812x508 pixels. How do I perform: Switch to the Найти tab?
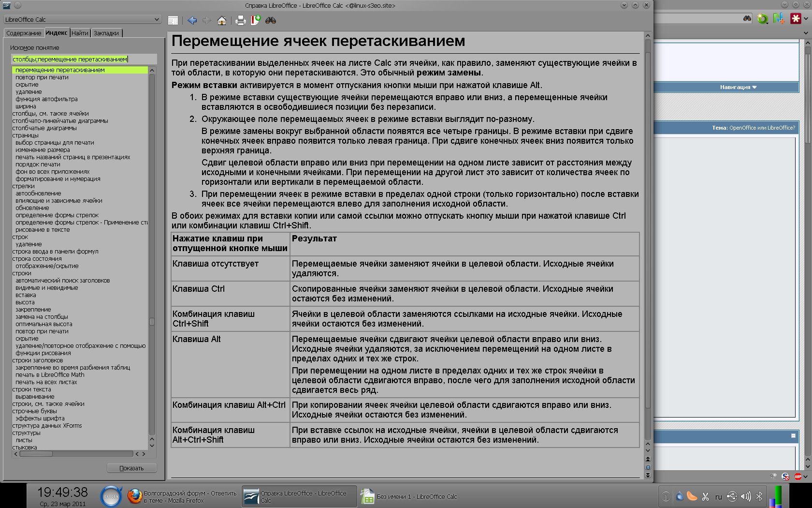tap(80, 33)
